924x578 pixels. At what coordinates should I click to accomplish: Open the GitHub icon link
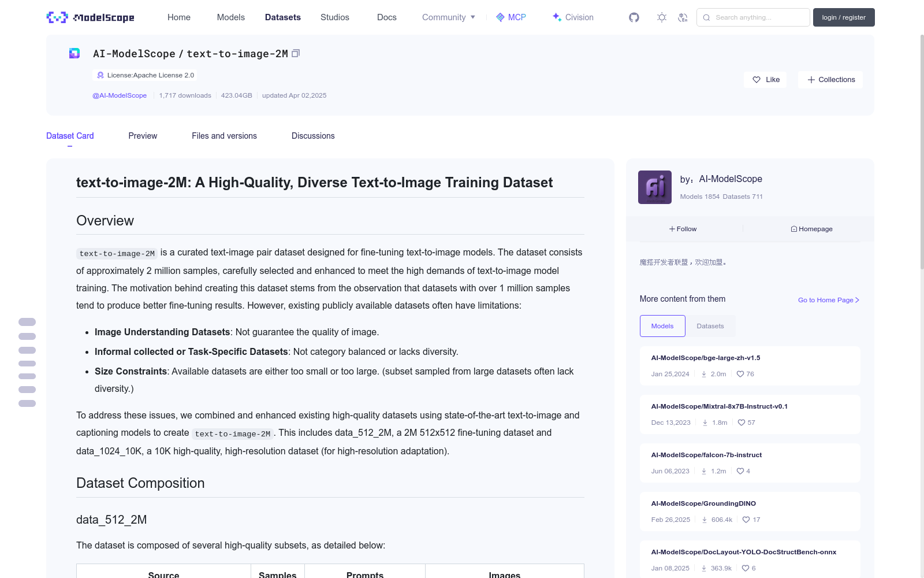[x=634, y=17]
